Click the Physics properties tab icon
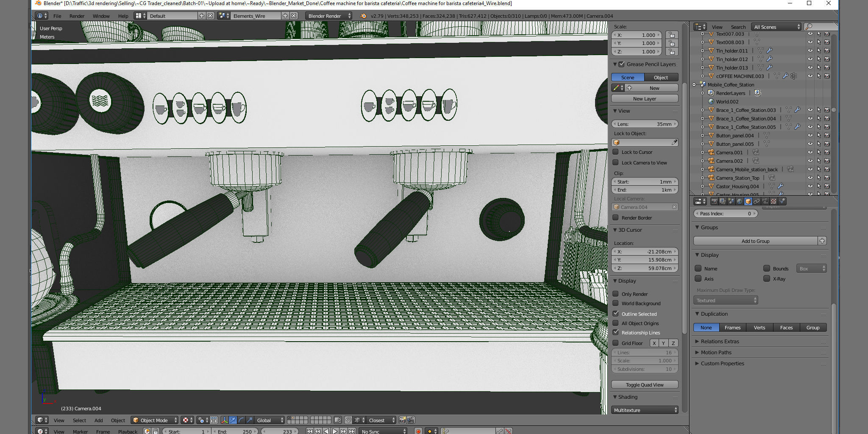Viewport: 868px width, 434px height. (x=782, y=201)
